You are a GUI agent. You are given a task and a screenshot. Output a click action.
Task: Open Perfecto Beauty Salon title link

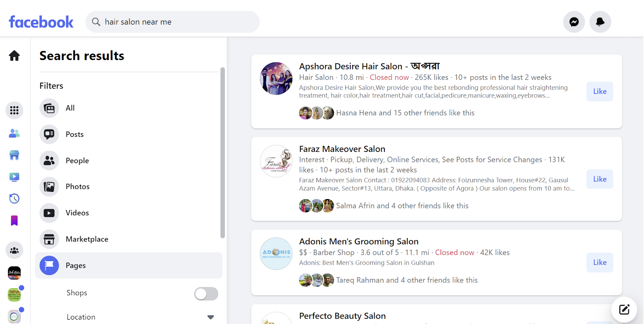click(343, 316)
